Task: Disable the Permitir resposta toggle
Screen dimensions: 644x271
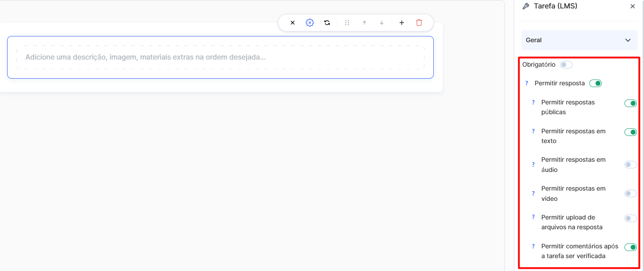Action: click(595, 84)
